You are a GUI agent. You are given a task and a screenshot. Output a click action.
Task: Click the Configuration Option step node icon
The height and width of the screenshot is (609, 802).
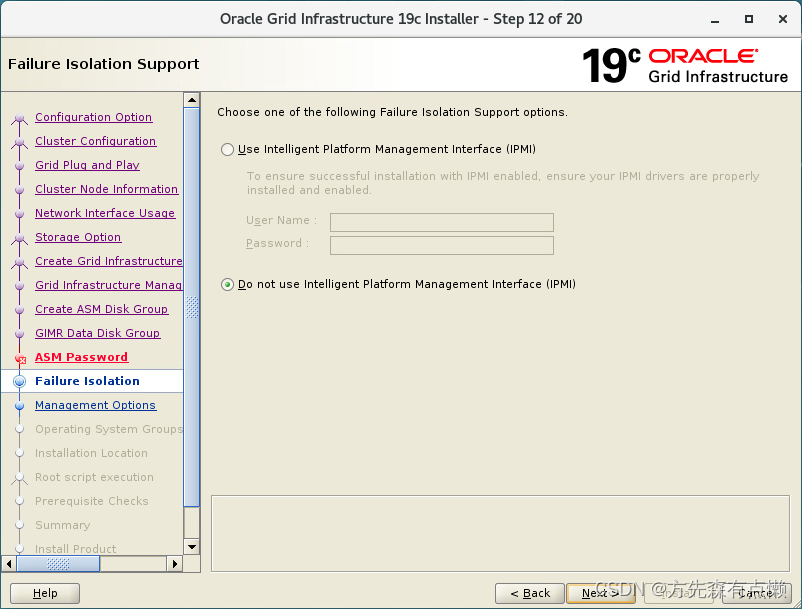[x=19, y=119]
